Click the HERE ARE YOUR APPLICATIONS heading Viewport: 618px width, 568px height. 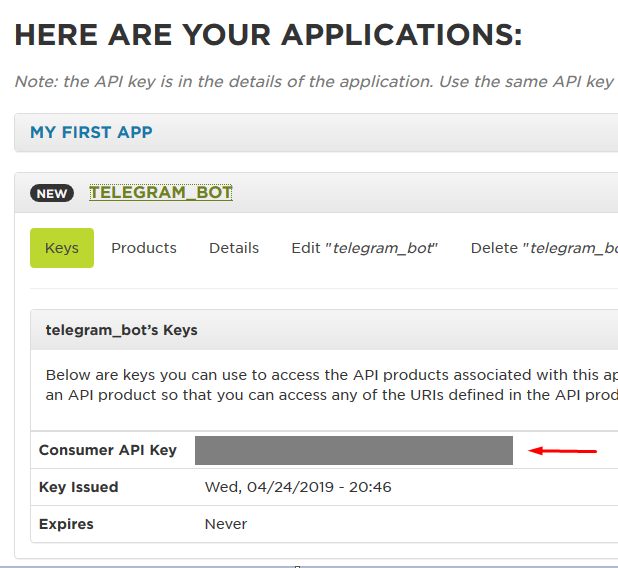point(268,36)
